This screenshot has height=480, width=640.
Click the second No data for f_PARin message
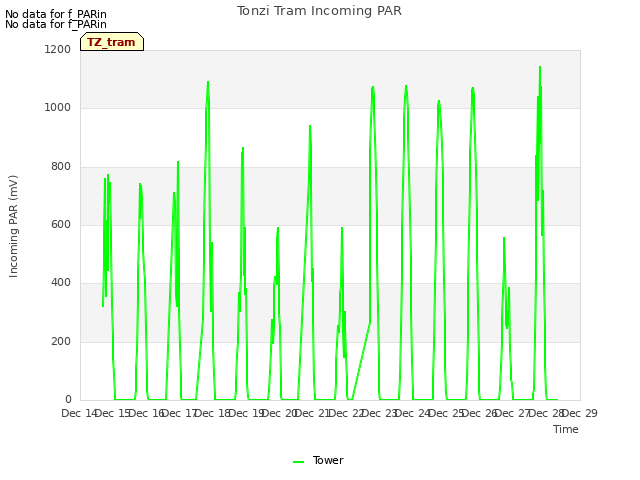pos(56,24)
